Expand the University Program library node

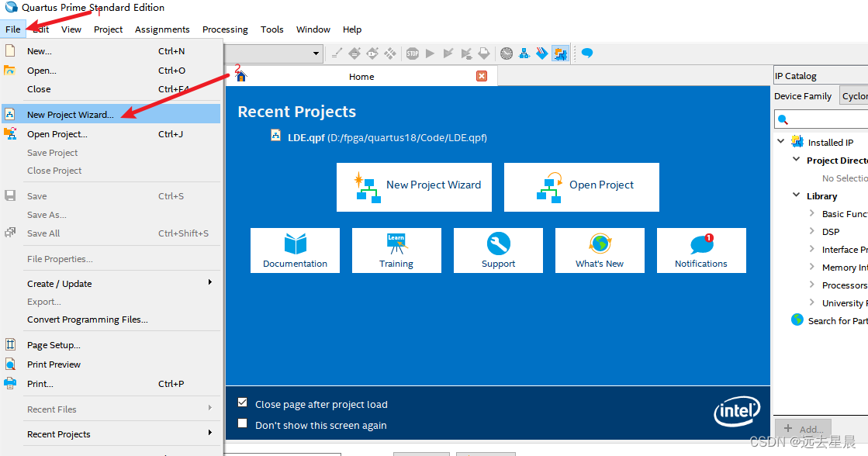(x=811, y=302)
